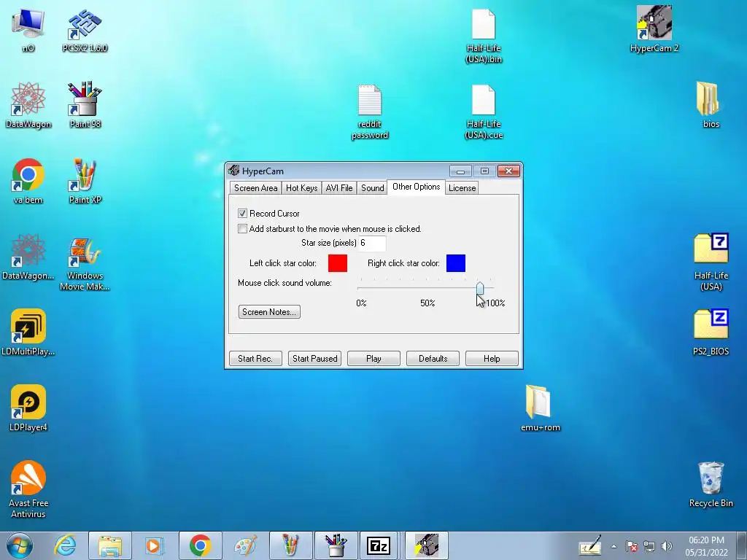Image resolution: width=747 pixels, height=560 pixels.
Task: Open the va bem Chrome shortcut
Action: 28,181
